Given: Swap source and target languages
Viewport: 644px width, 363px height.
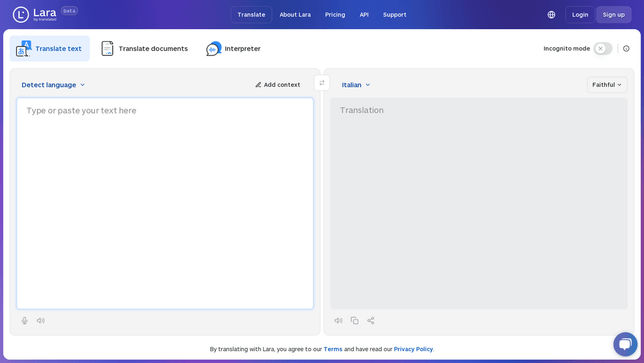Looking at the screenshot, I should [322, 83].
